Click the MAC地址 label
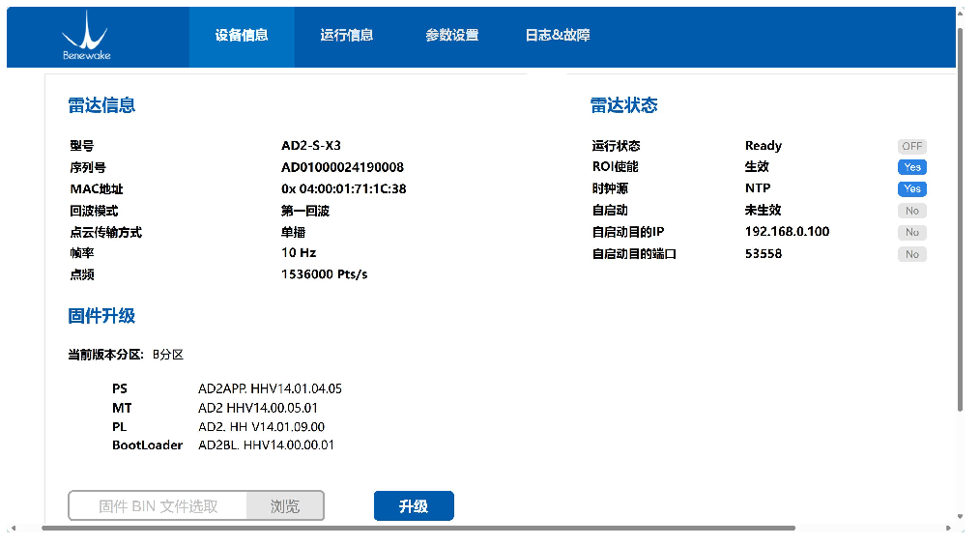 (x=97, y=188)
